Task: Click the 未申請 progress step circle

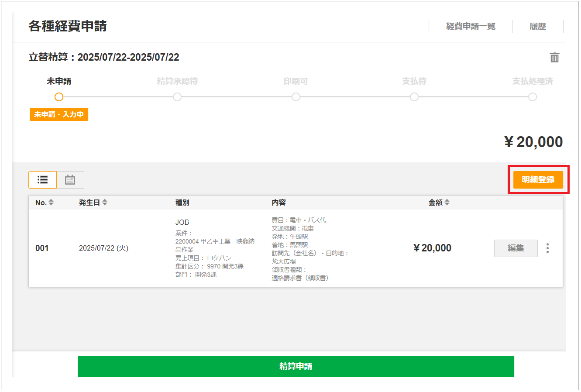Action: (x=59, y=97)
